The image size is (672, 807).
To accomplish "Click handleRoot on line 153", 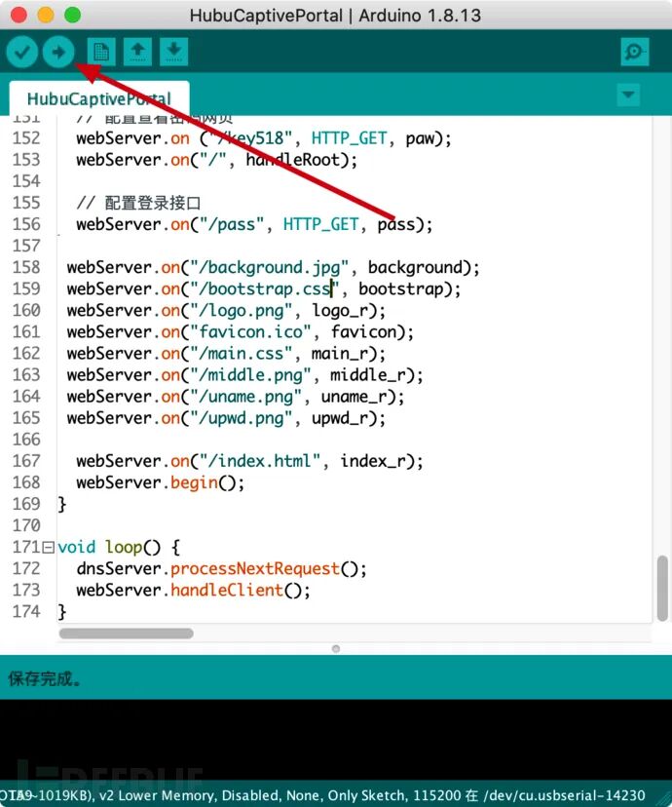I will [292, 160].
